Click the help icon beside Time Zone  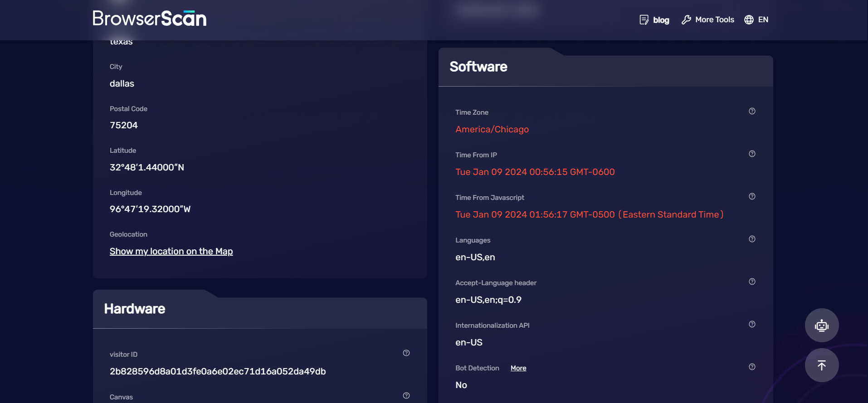pyautogui.click(x=752, y=112)
